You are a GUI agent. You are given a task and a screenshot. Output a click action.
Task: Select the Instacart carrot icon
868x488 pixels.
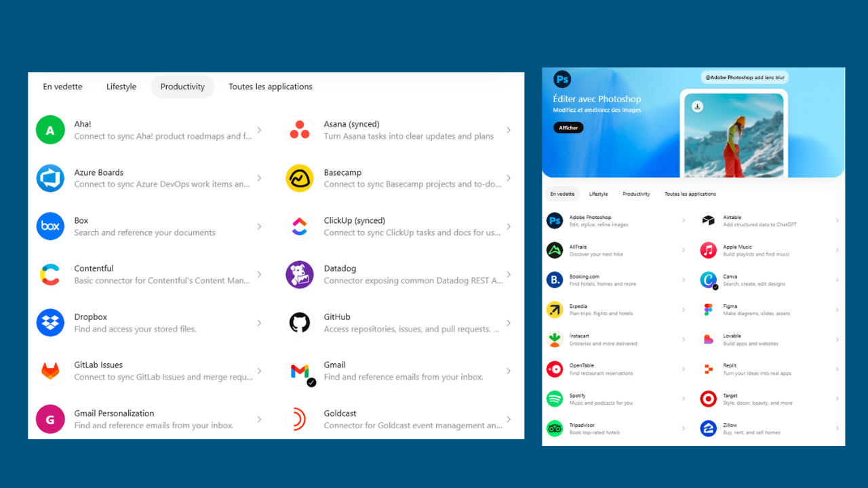[x=555, y=340]
